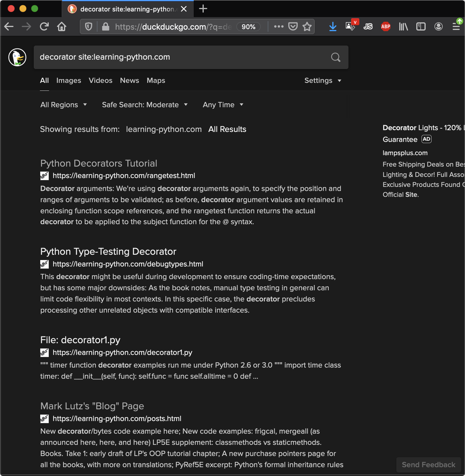The image size is (465, 476).
Task: Switch to All Results instead of site
Action: [227, 129]
